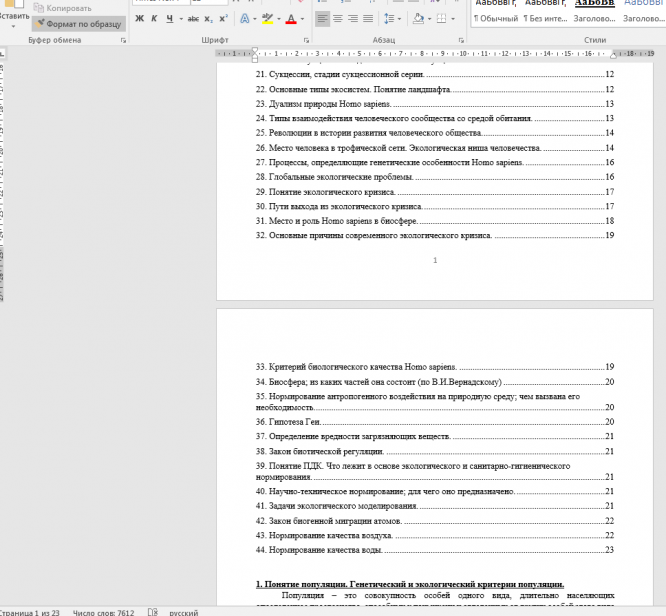
Task: Apply yellow text highlight color
Action: tap(268, 19)
